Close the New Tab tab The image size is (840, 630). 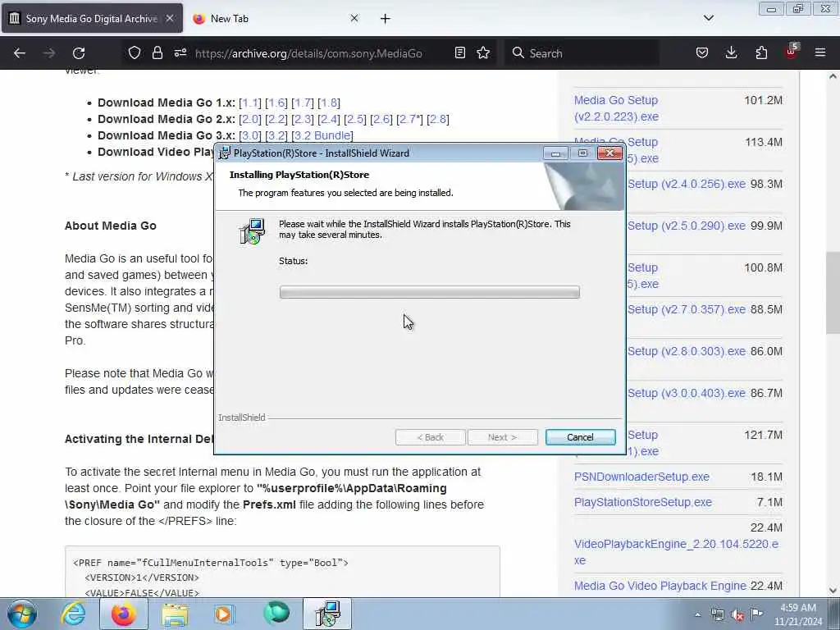(354, 18)
